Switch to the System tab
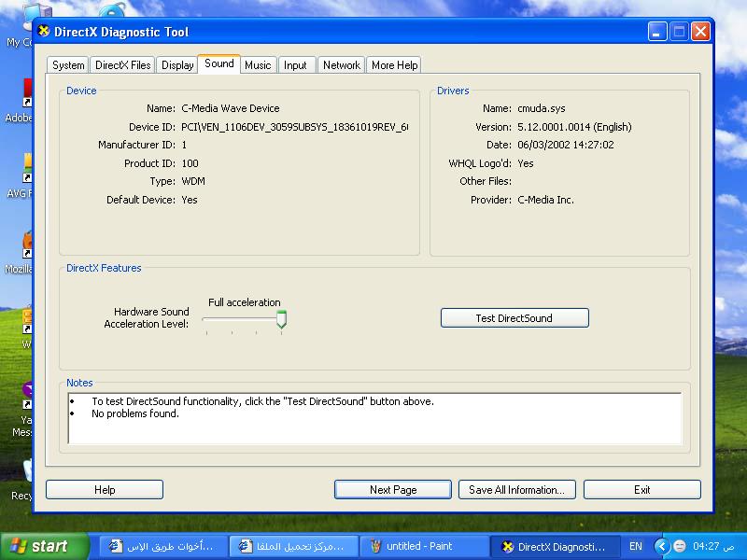 click(x=68, y=65)
